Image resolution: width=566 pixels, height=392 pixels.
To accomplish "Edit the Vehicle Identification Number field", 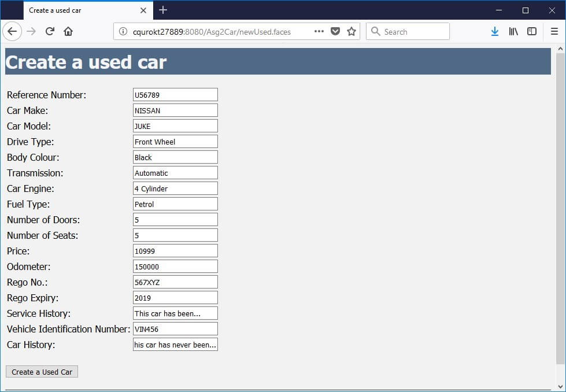I will pos(175,329).
